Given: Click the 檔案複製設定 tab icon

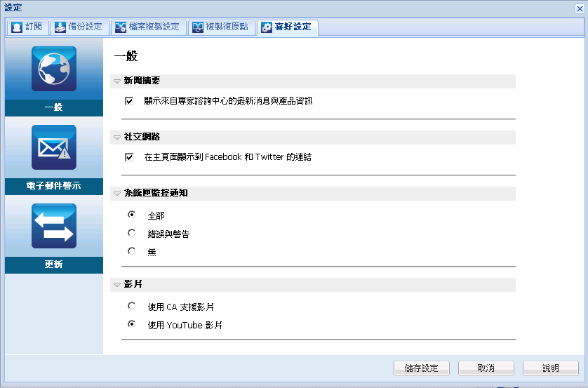Looking at the screenshot, I should 121,27.
